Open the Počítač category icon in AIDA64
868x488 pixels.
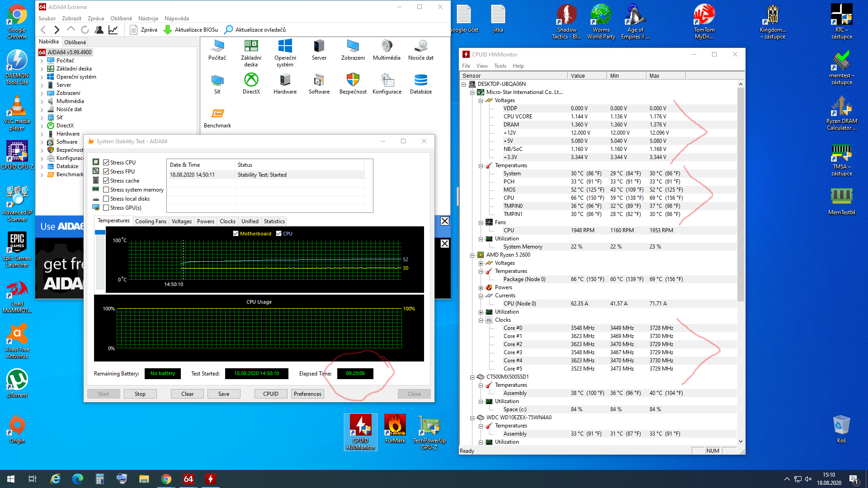(x=217, y=50)
